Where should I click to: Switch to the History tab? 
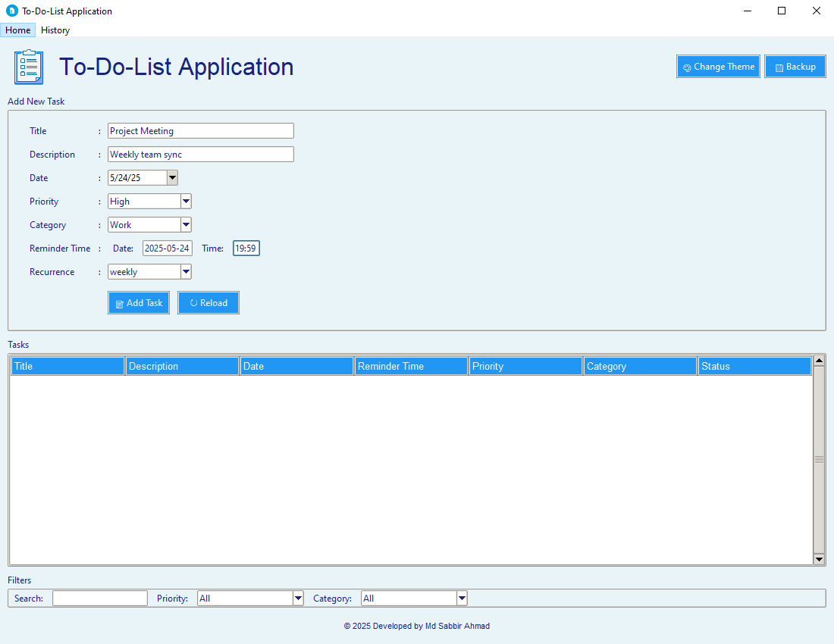[x=55, y=30]
